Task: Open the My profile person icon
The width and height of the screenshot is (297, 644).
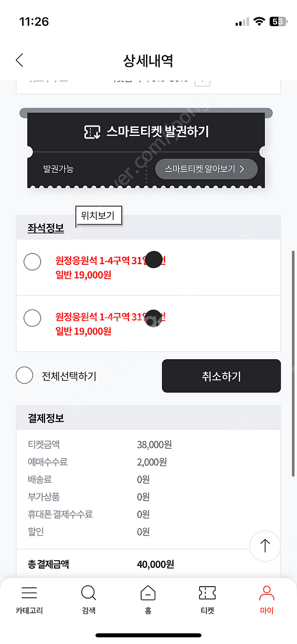Action: (267, 593)
